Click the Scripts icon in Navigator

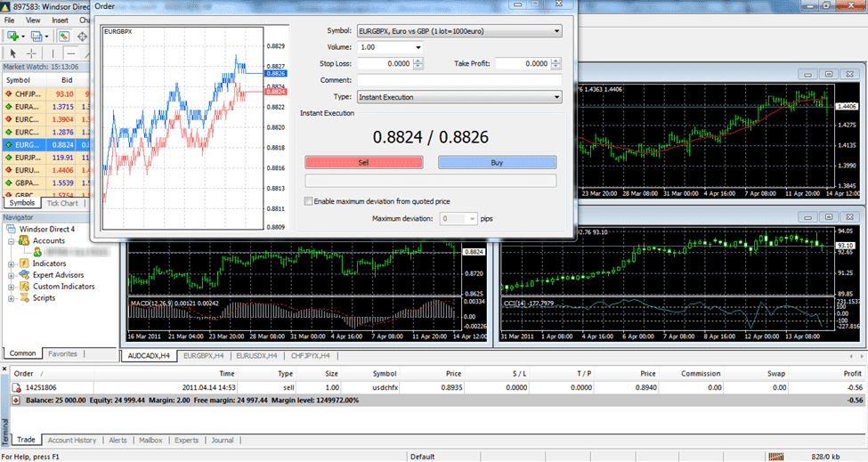coord(23,298)
